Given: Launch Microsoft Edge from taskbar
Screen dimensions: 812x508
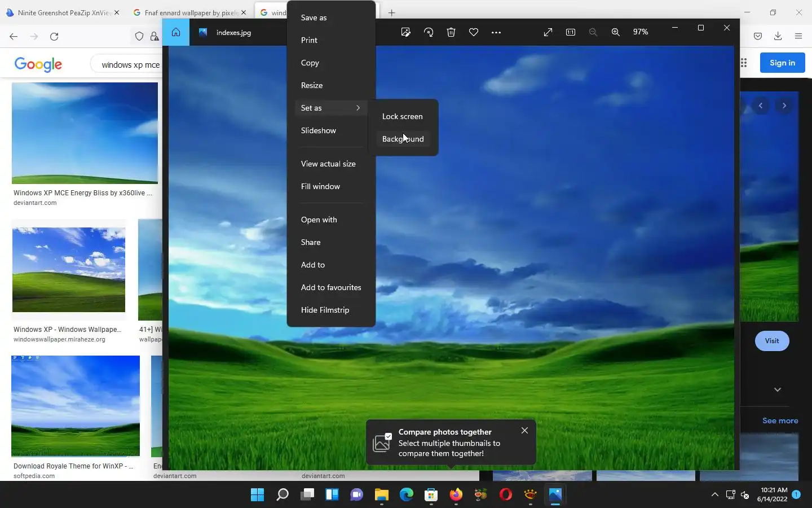Looking at the screenshot, I should (x=407, y=495).
